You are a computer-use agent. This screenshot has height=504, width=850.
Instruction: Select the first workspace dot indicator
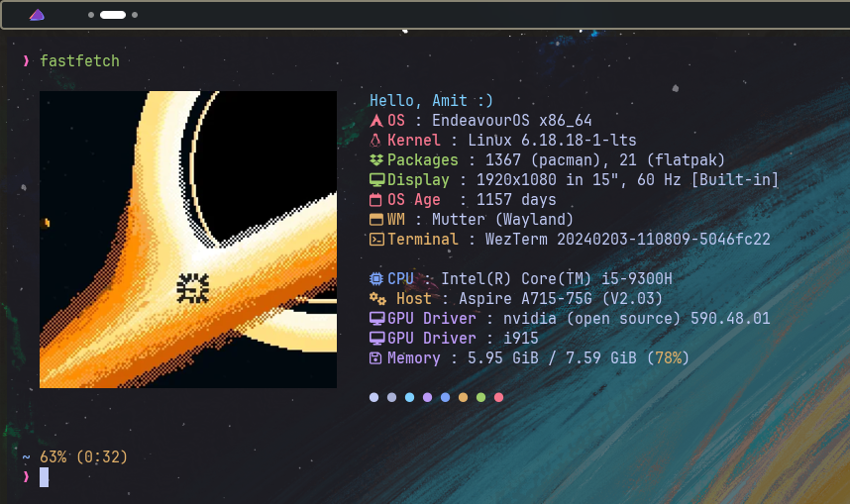coord(91,15)
